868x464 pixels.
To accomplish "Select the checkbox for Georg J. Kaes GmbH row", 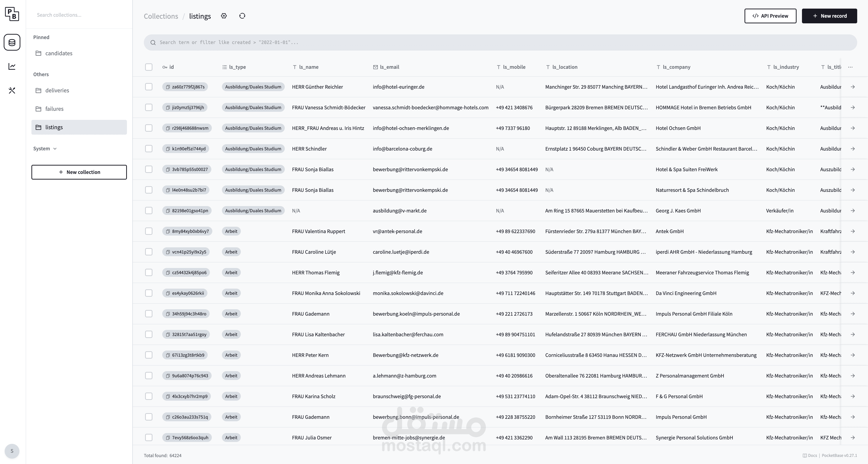I will point(149,211).
